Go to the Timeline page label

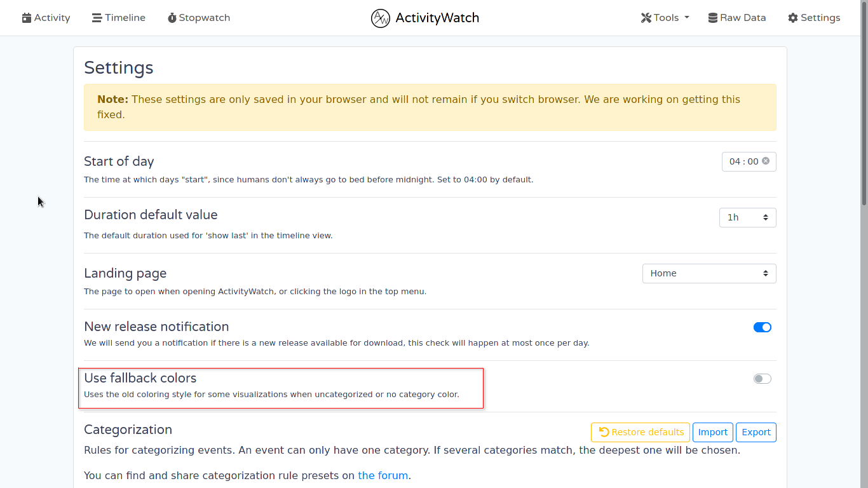(125, 18)
